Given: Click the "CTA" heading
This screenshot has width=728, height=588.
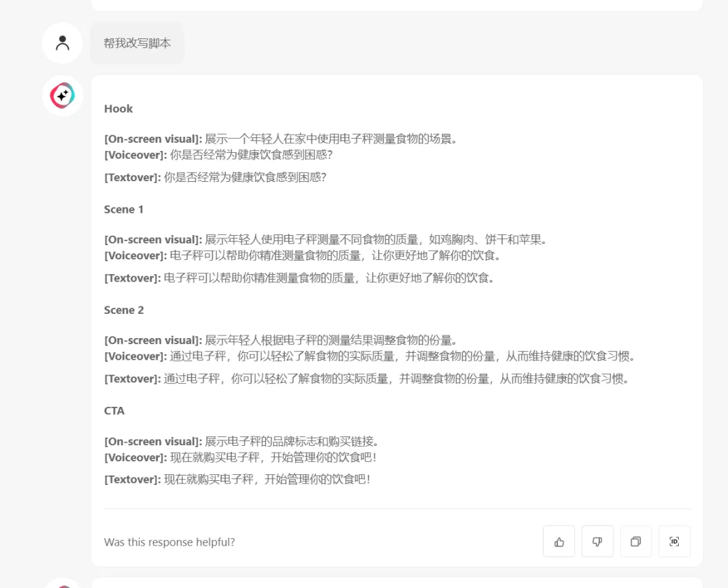Looking at the screenshot, I should 114,411.
